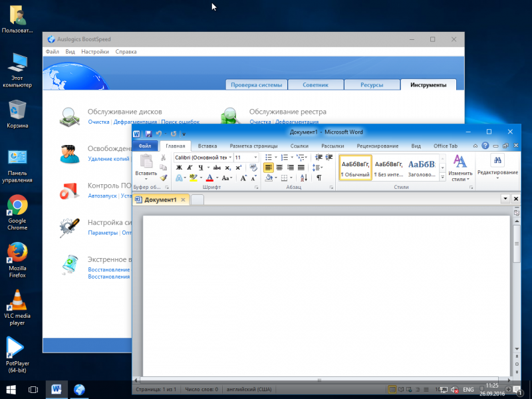Click the Изменить стили button
This screenshot has width=532, height=399.
coord(460,168)
